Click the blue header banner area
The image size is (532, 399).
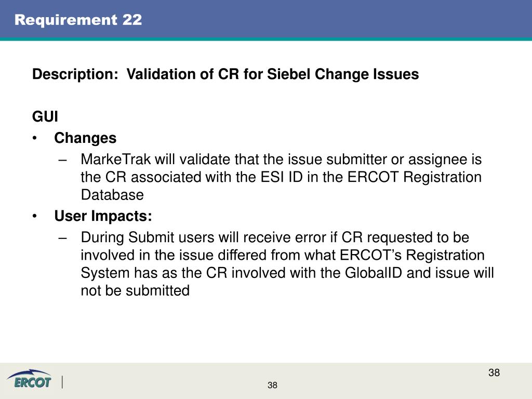[266, 19]
